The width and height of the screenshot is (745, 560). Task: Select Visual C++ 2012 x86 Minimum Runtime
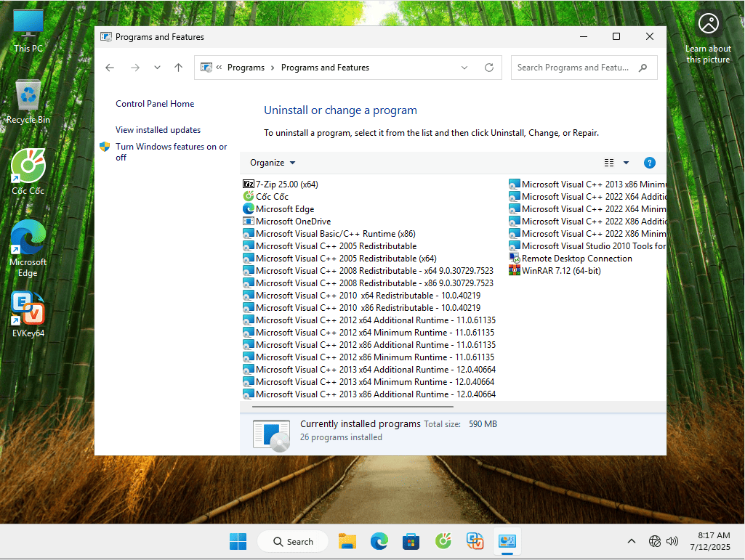[369, 357]
